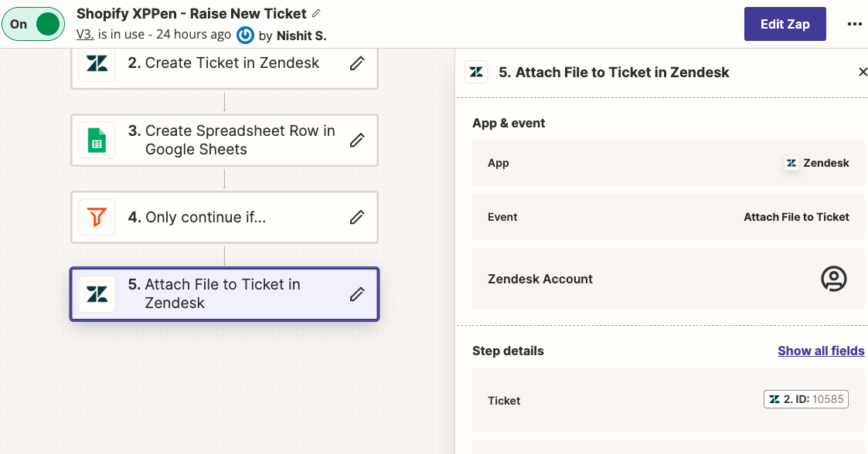
Task: Click the Zendesk Account profile icon
Action: (834, 279)
